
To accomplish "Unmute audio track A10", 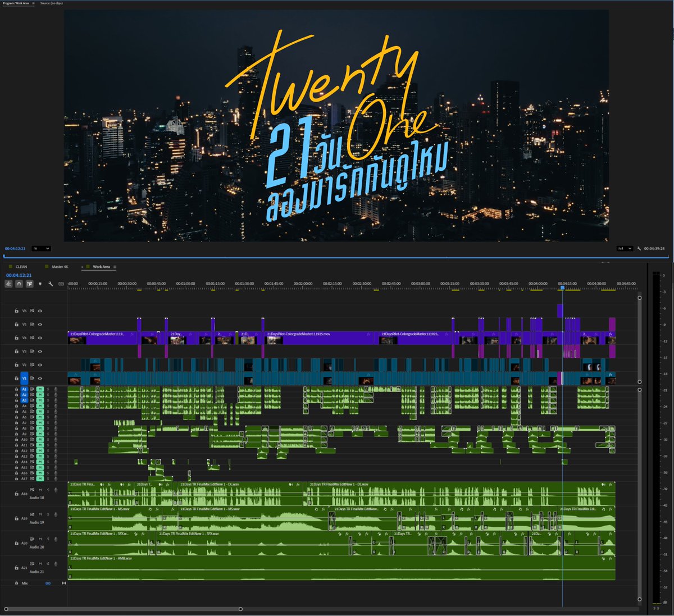I will pos(40,440).
